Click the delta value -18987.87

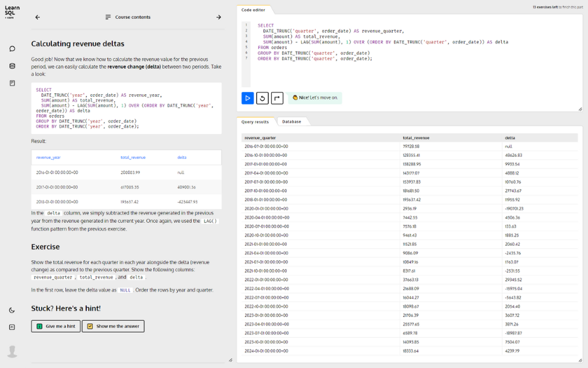coord(514,333)
